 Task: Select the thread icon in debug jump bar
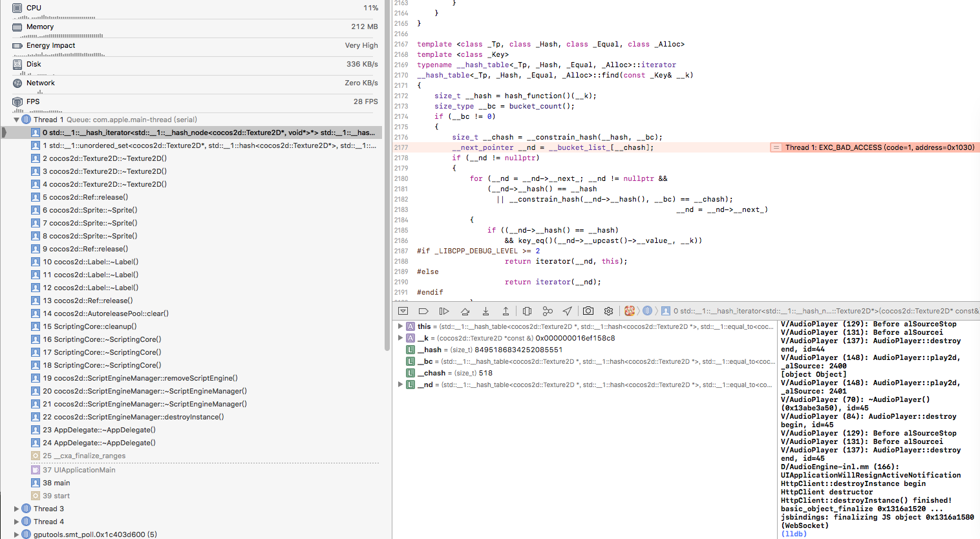647,311
